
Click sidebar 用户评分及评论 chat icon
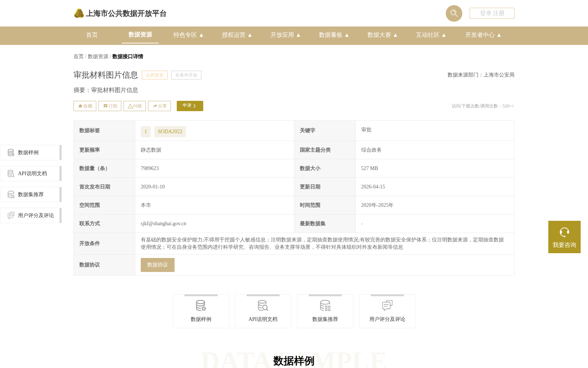coord(11,215)
